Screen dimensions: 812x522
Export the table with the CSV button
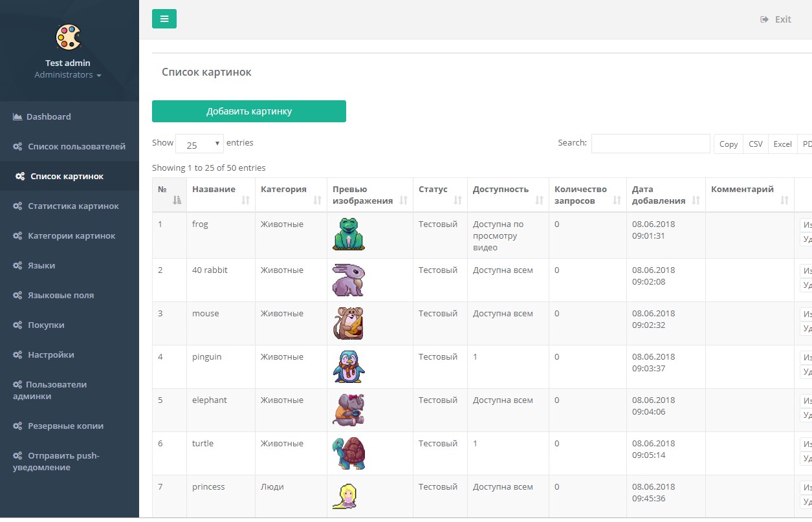click(755, 144)
